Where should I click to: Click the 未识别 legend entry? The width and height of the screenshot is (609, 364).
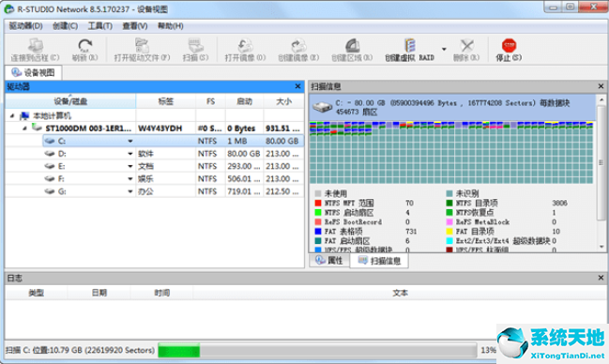(467, 193)
